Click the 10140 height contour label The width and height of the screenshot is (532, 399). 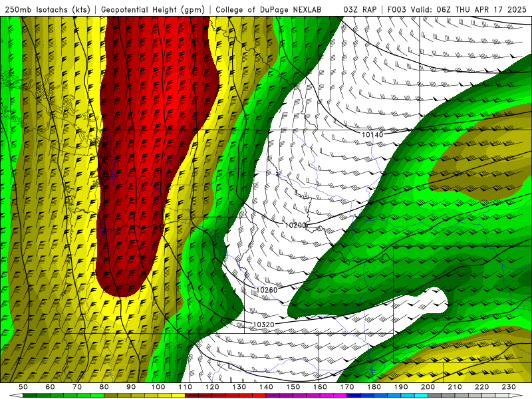(x=372, y=135)
